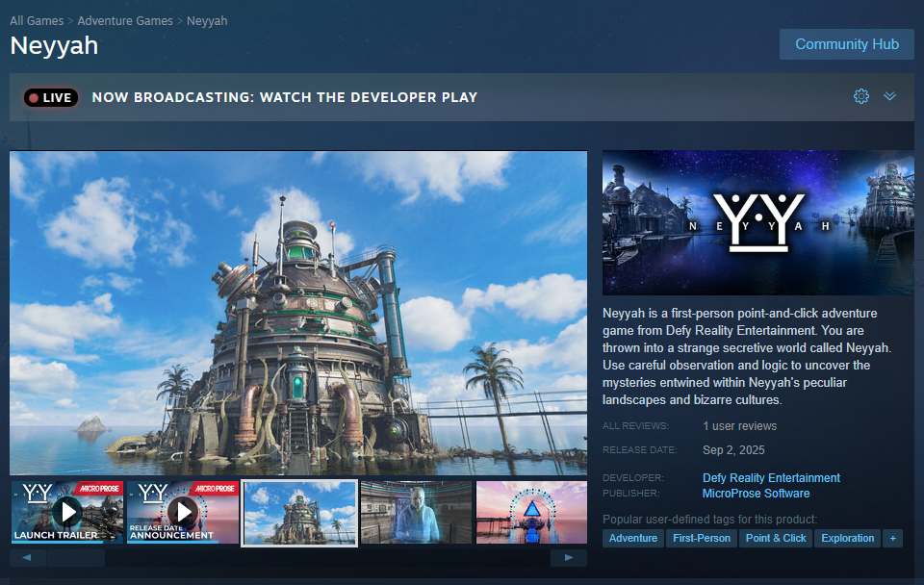Click the left arrow of thumbnail strip
Image resolution: width=924 pixels, height=585 pixels.
[x=27, y=557]
